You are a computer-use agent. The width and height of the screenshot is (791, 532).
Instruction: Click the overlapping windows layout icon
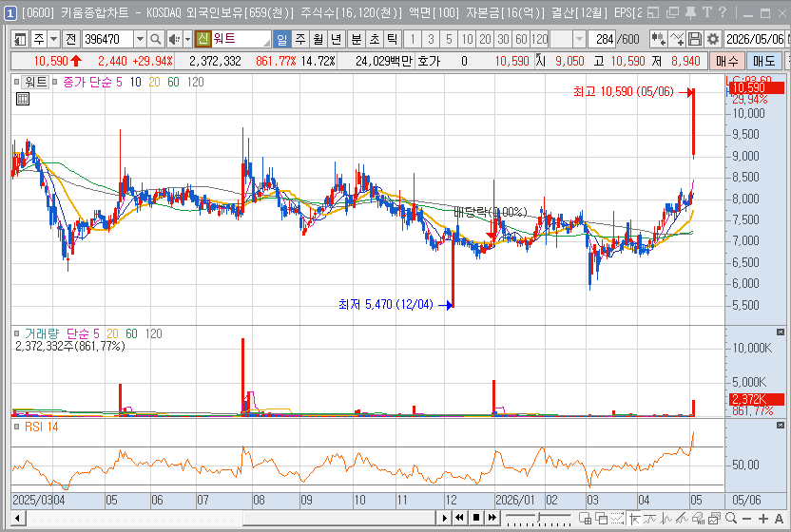coord(601,518)
